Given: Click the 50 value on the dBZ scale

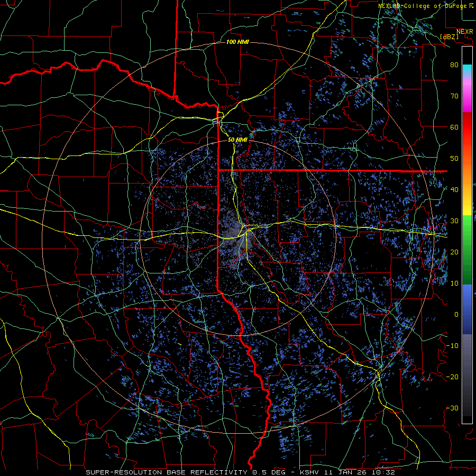Looking at the screenshot, I should tap(454, 159).
